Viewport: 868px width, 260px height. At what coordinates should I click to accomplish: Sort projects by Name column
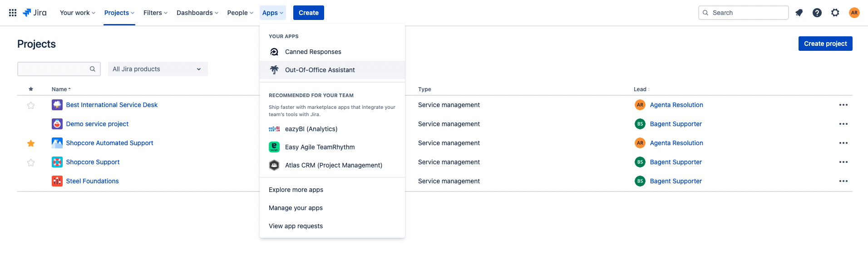[61, 89]
